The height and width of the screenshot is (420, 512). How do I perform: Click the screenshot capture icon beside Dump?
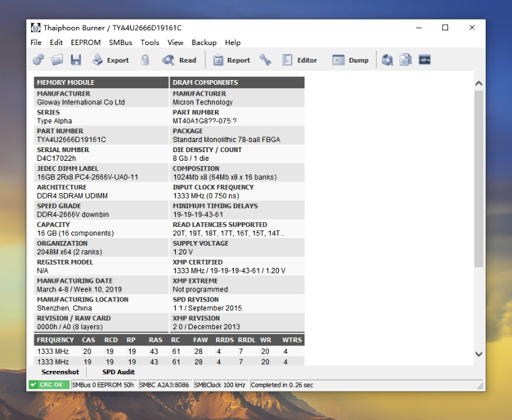[387, 60]
